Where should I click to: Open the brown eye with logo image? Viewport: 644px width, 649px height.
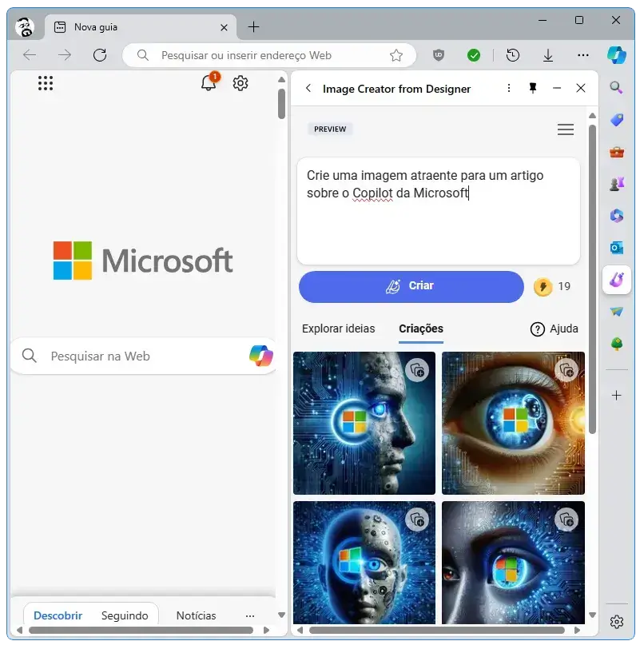point(513,423)
